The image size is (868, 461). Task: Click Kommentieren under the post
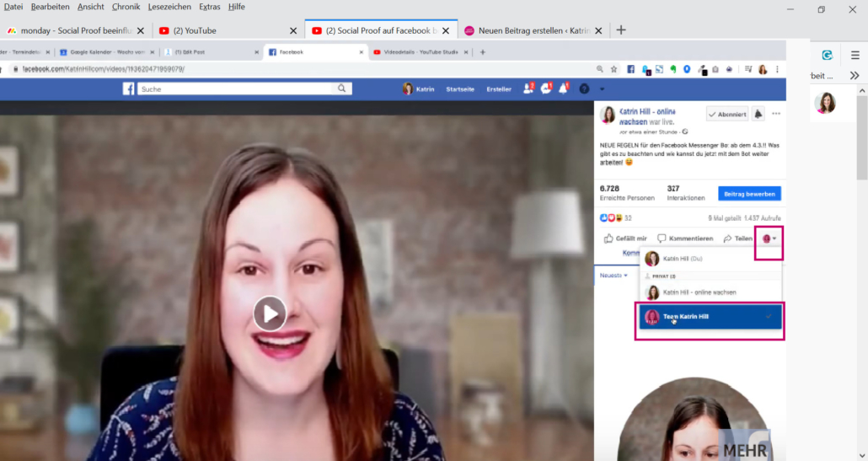pos(685,239)
